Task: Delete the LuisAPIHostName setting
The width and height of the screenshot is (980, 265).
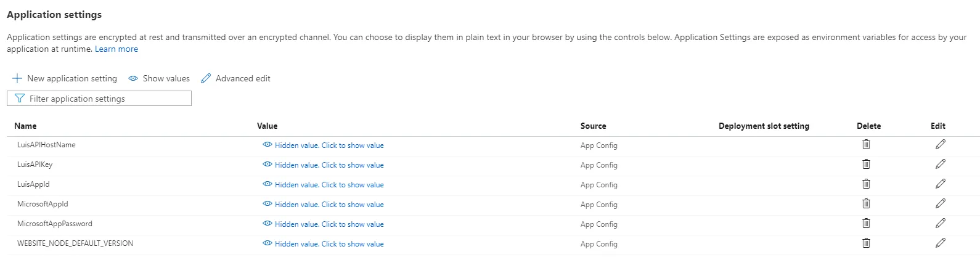Action: coord(866,145)
